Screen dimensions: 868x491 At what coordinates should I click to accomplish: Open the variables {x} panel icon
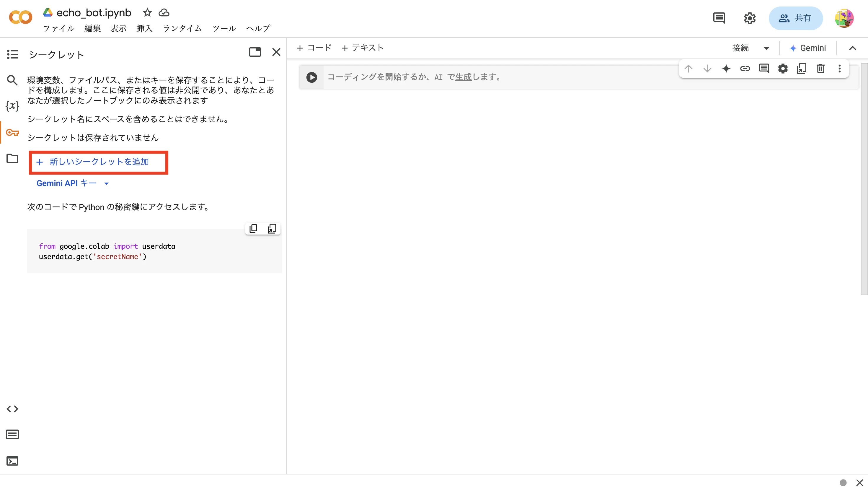coord(12,106)
